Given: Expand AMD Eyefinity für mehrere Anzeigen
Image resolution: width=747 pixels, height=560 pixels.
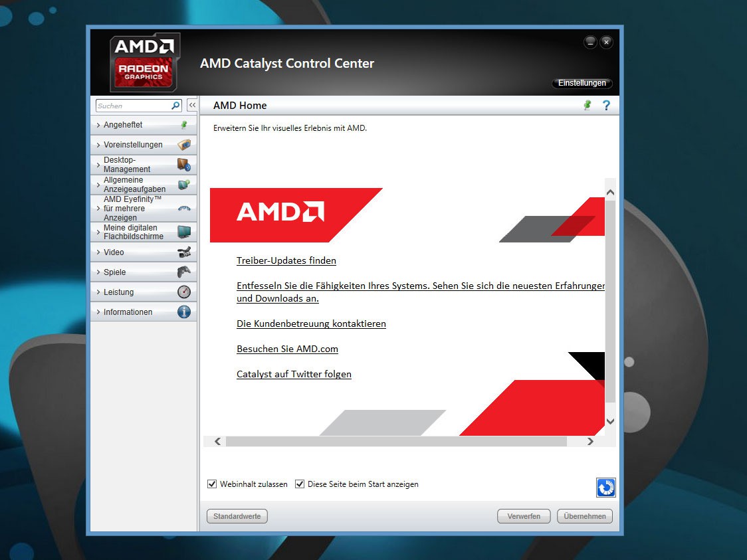Looking at the screenshot, I should click(x=132, y=209).
